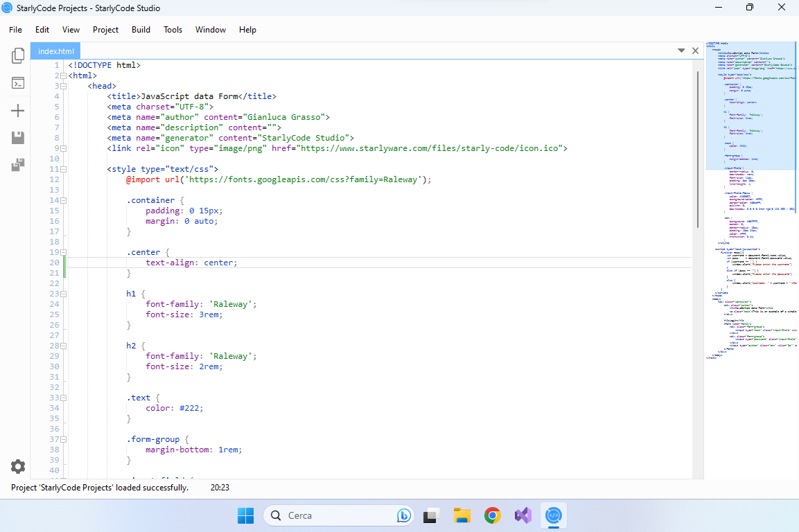The image size is (799, 532).
Task: Open settings gear icon in sidebar
Action: [x=18, y=466]
